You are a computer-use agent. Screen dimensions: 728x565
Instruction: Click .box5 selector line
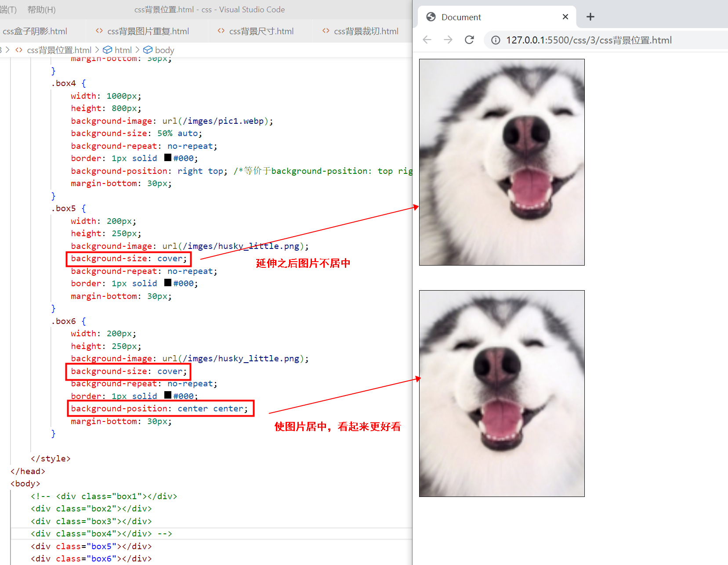(x=69, y=209)
